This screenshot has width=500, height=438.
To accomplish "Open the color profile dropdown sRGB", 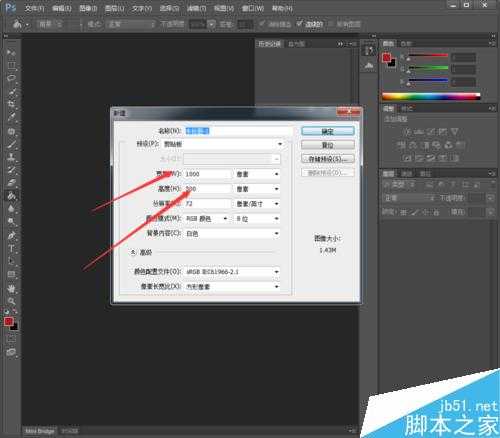I will coord(232,272).
